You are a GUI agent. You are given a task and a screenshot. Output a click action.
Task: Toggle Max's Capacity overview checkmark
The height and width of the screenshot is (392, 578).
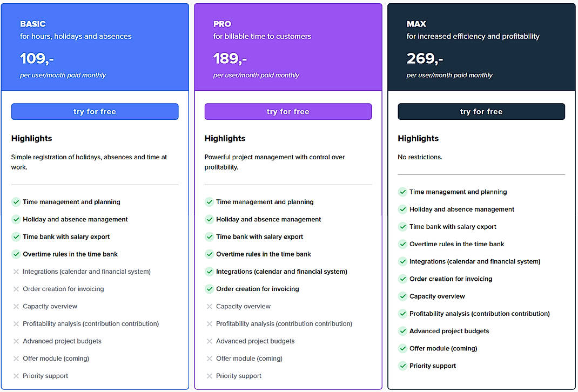402,296
